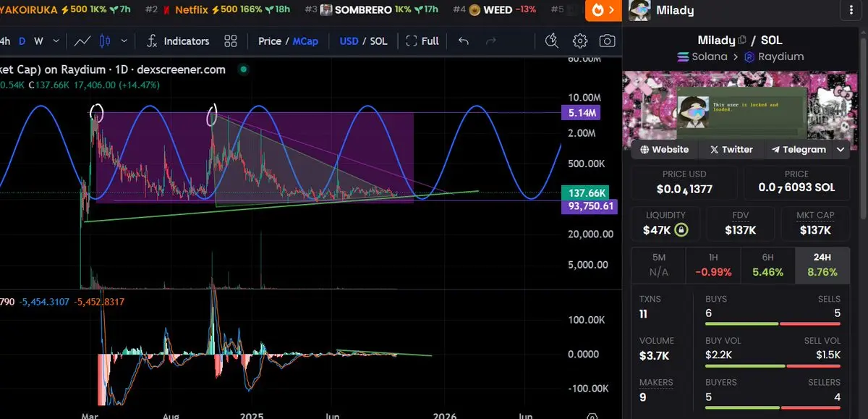
Task: Open the fx Indicators menu
Action: [178, 41]
